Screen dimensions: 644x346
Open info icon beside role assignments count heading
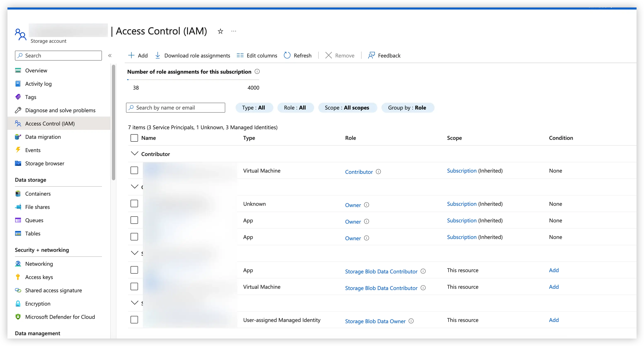pos(257,72)
